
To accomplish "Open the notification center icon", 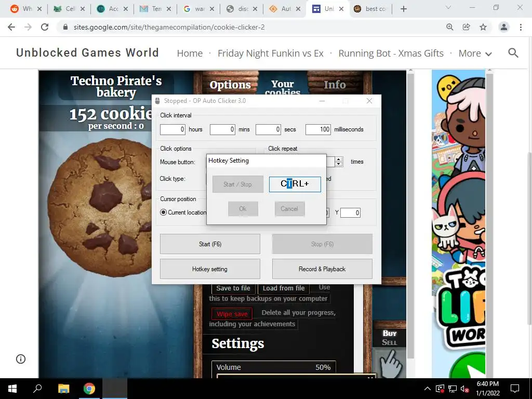I will coord(515,389).
